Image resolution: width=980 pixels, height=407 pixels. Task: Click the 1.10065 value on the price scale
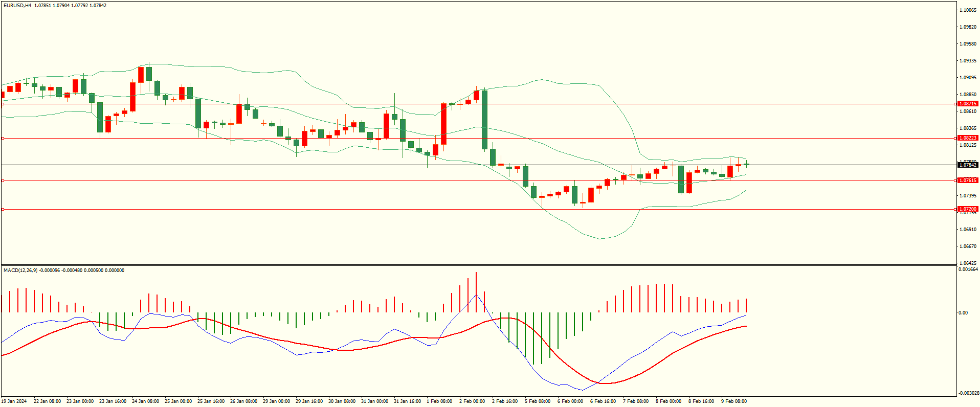(968, 10)
